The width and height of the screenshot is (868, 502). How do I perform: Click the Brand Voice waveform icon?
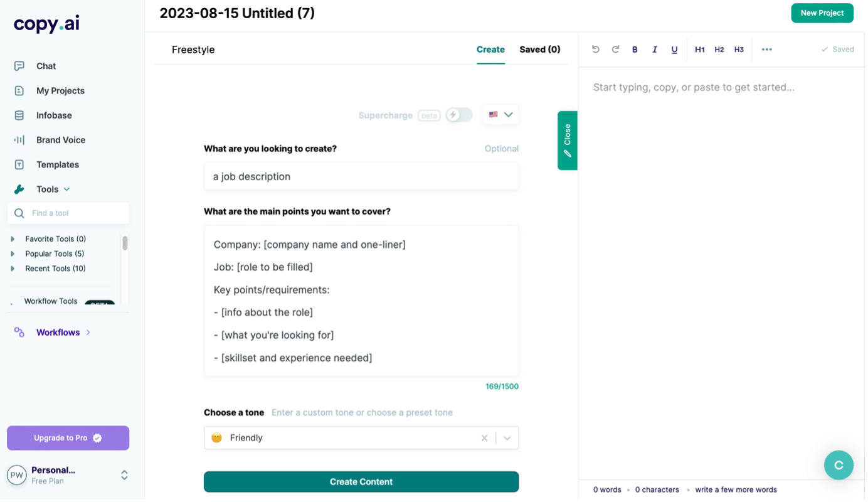coord(19,140)
